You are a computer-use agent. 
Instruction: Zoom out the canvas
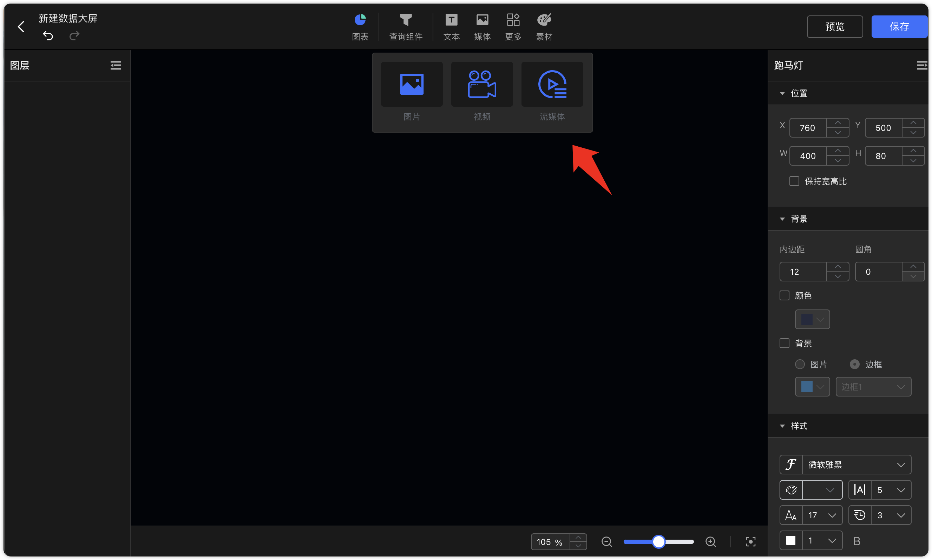pos(606,542)
